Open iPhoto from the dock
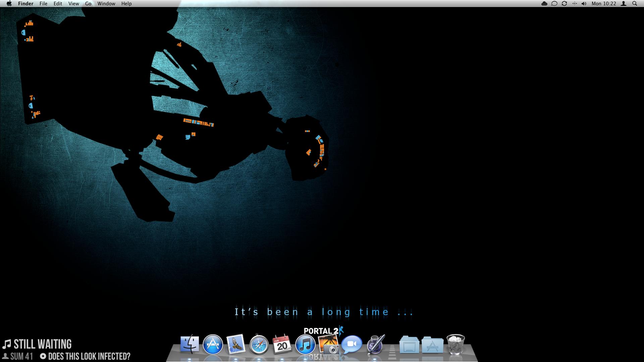The height and width of the screenshot is (362, 644). click(x=328, y=344)
